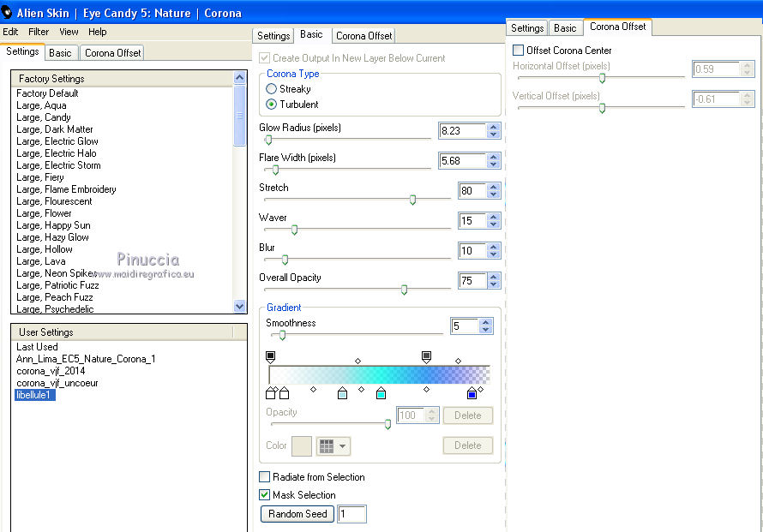The height and width of the screenshot is (532, 763).
Task: Select 'Large, Peach Fuzz' preset
Action: [x=55, y=297]
